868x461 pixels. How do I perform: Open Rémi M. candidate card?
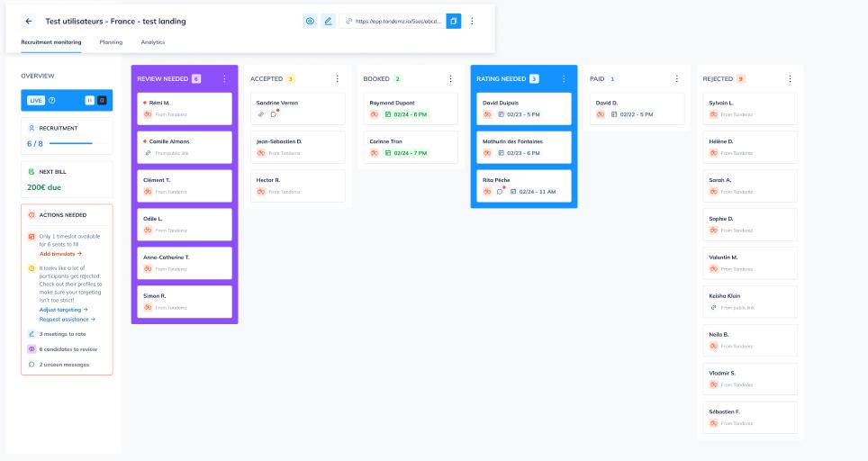tap(185, 108)
